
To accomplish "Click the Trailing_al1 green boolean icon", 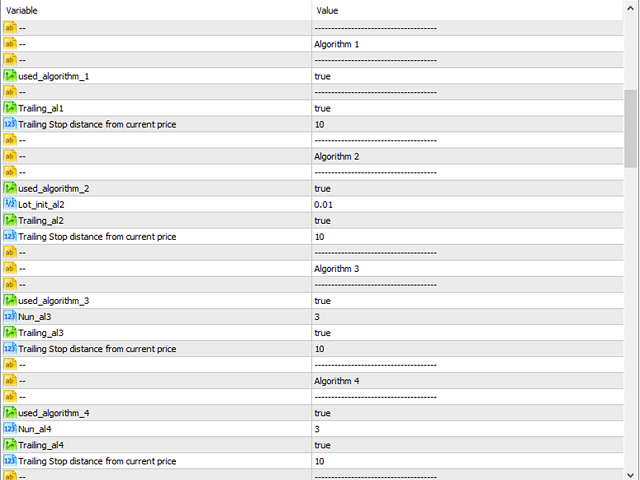I will coord(9,108).
